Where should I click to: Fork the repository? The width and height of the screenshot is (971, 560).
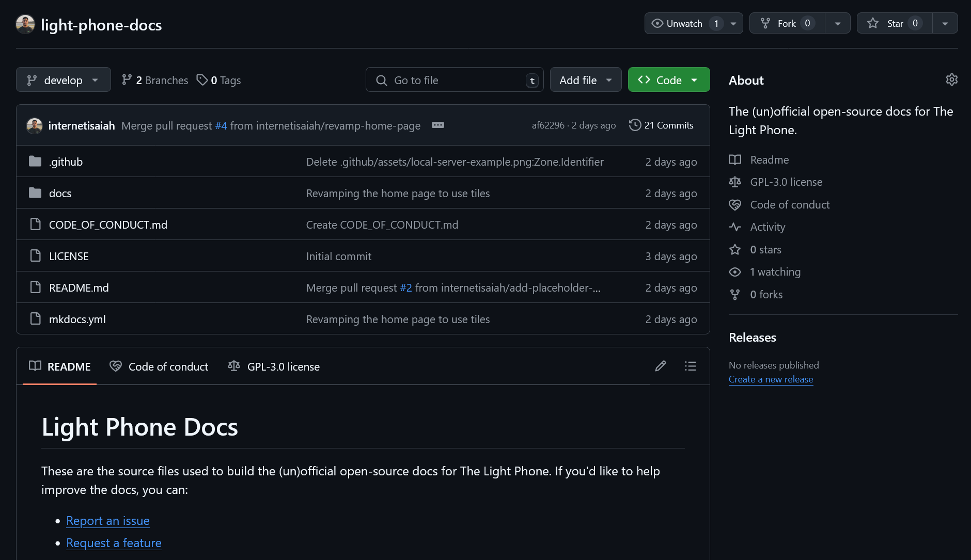coord(787,23)
